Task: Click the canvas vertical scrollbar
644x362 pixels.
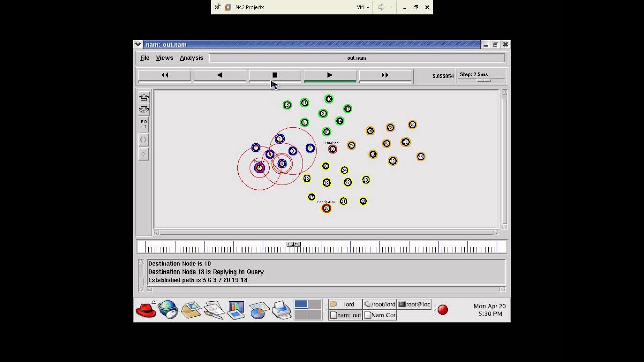Action: coord(504,160)
